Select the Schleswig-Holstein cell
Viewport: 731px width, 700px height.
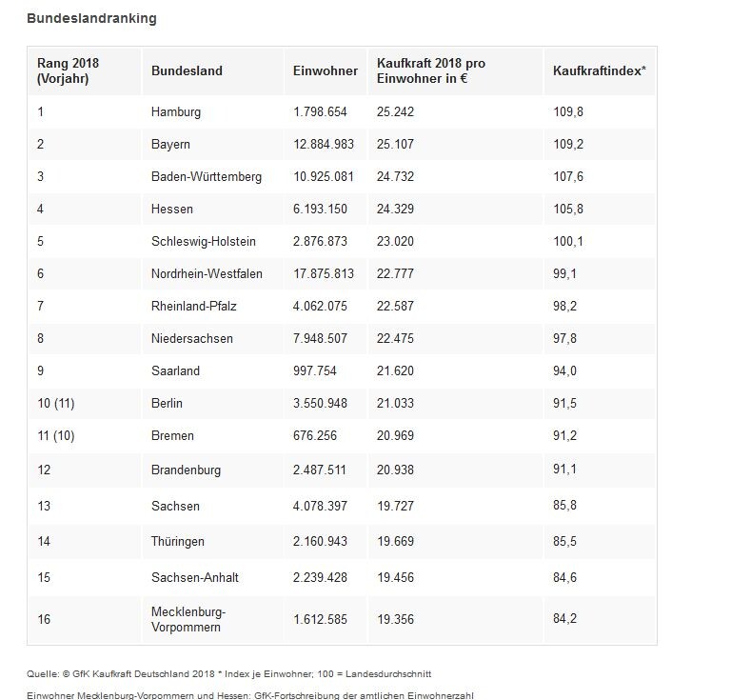tap(204, 242)
